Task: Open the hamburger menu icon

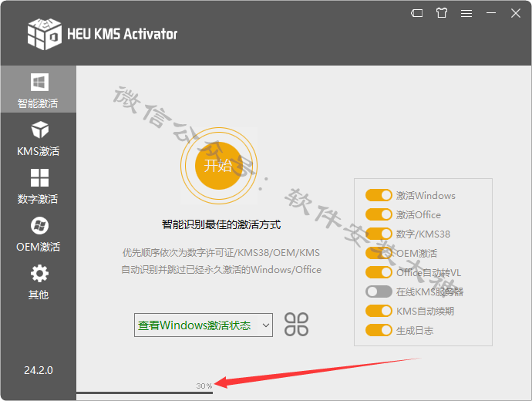Action: 466,13
